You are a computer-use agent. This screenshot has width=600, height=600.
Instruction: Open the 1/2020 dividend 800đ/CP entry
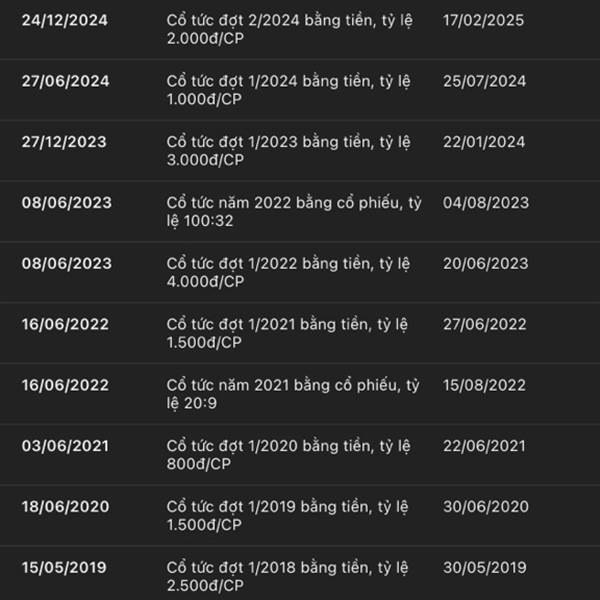[x=288, y=455]
